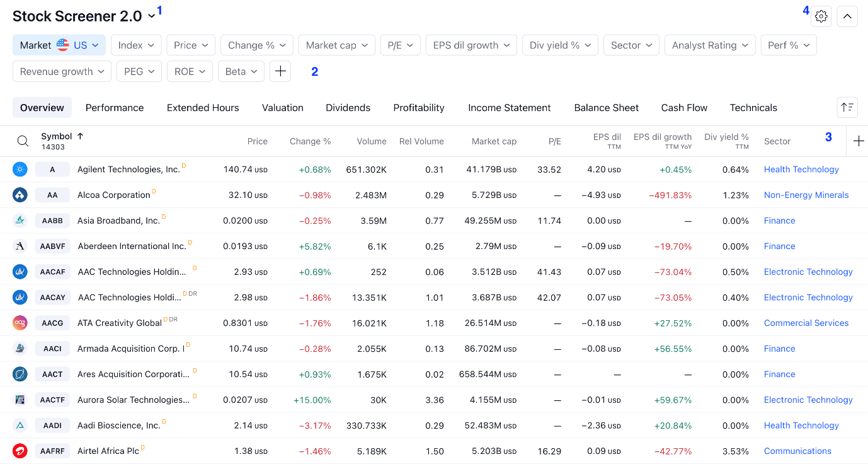
Task: Sort by the Market cap column header
Action: [x=494, y=141]
